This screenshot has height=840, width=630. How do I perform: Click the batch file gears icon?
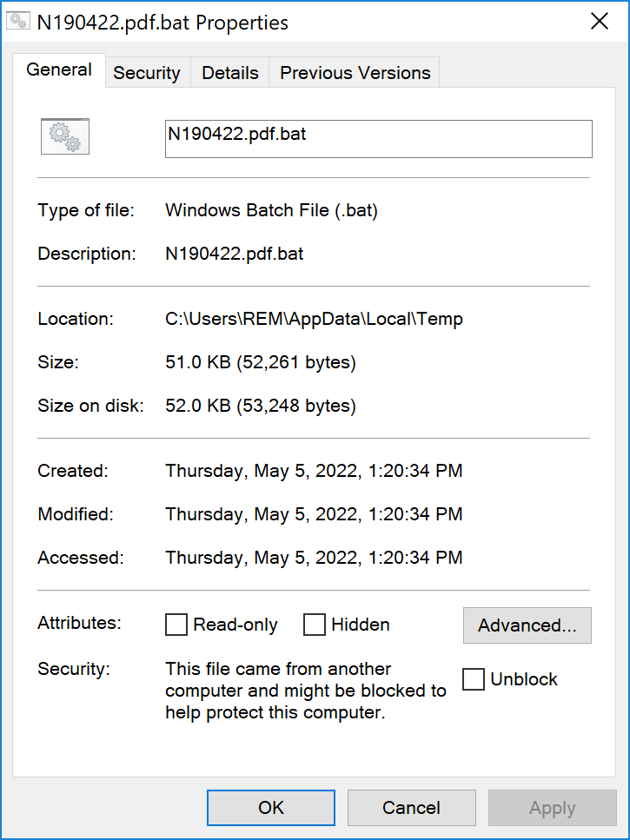(65, 136)
